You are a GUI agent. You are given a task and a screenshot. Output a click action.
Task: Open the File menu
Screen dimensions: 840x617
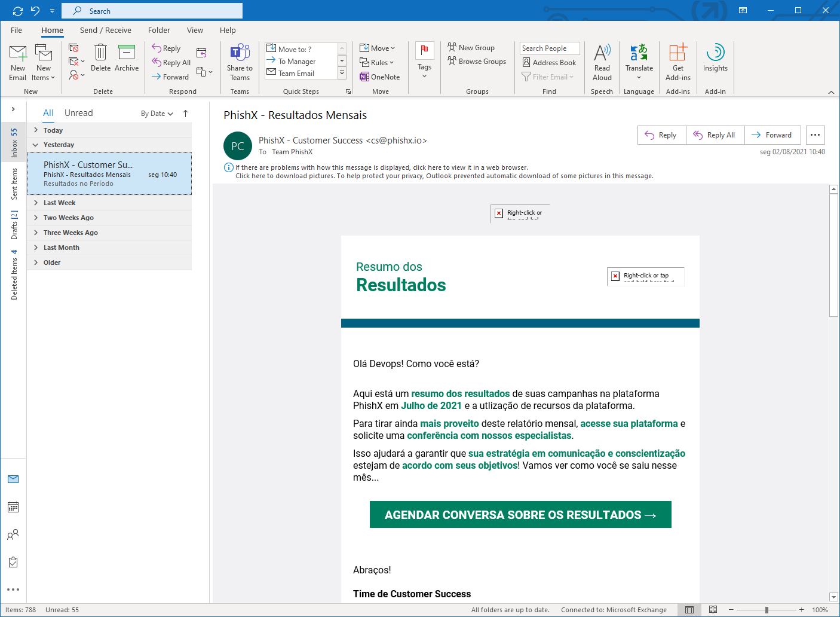tap(16, 30)
